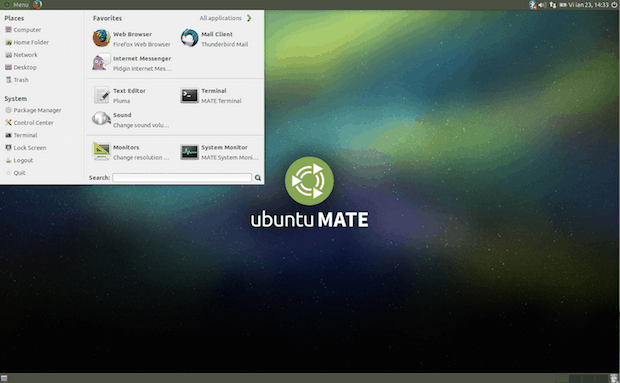Open Trash from Places list
This screenshot has height=383, width=620.
click(17, 80)
